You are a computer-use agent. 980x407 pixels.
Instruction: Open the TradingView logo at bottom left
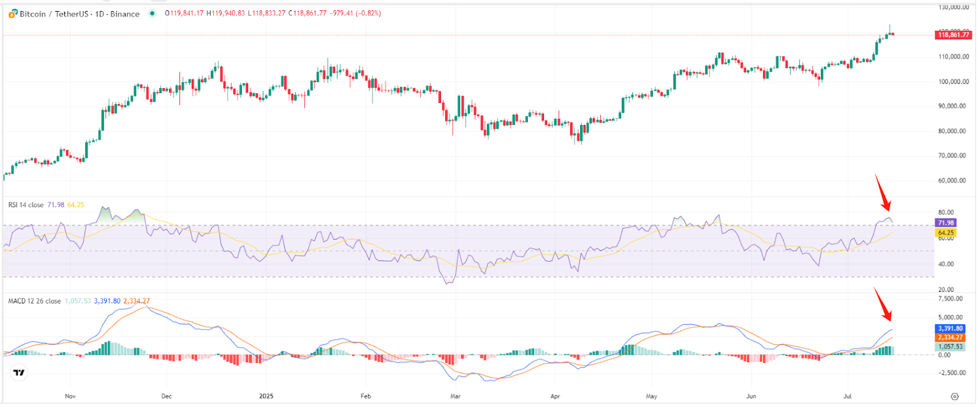19,373
